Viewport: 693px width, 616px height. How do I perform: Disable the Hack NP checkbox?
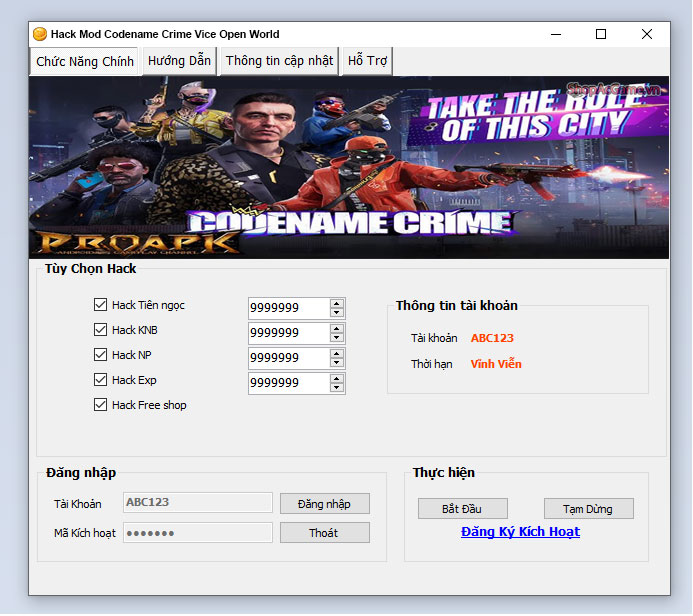click(100, 354)
